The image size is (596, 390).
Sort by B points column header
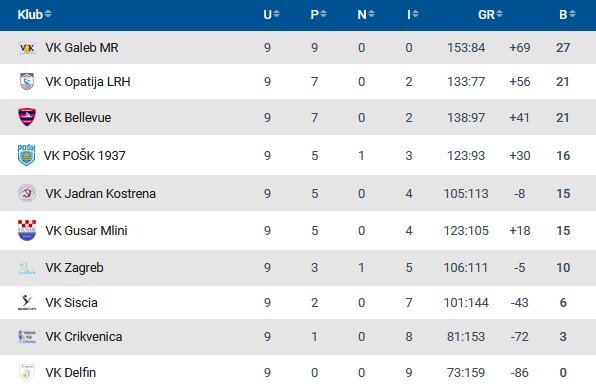click(567, 14)
